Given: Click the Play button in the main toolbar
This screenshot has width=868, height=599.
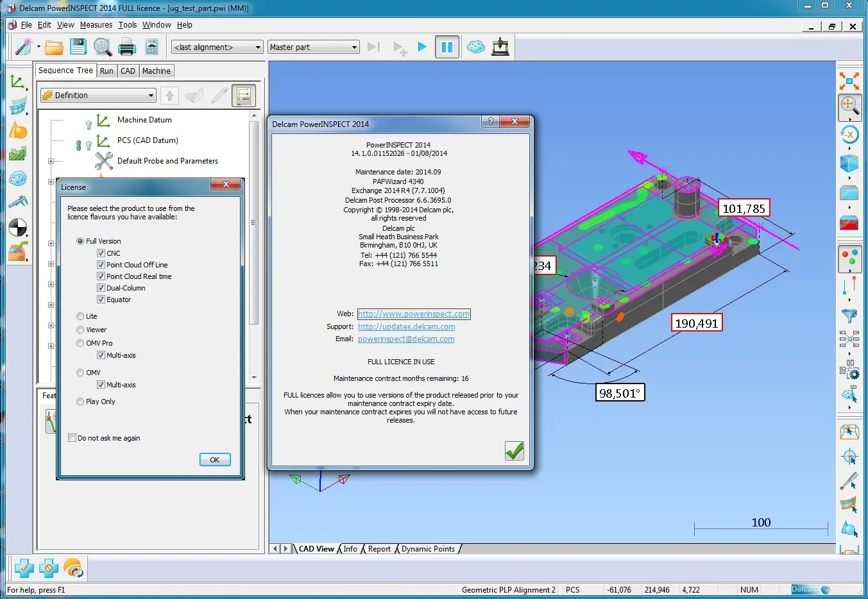Looking at the screenshot, I should 422,47.
